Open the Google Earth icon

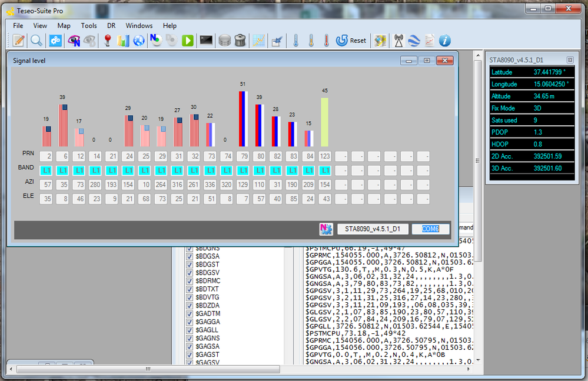coord(414,41)
